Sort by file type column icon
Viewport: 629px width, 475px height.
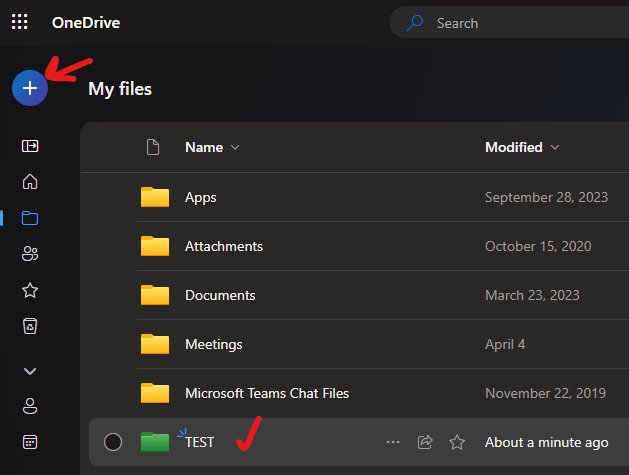(153, 147)
